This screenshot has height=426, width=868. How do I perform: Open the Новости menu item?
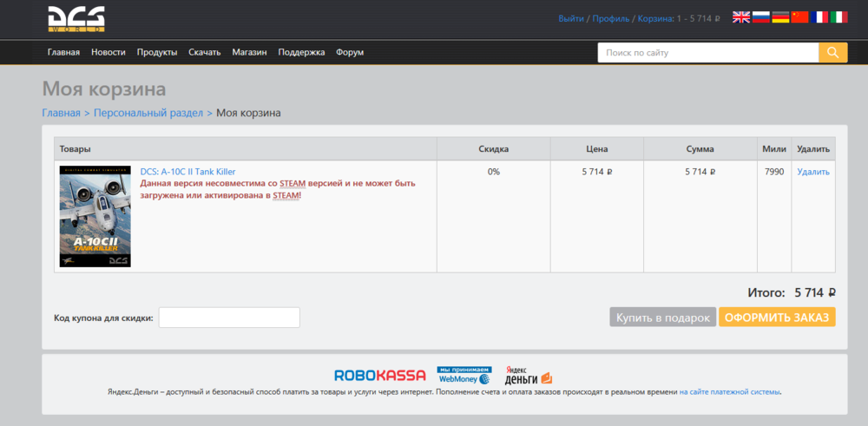pos(108,53)
